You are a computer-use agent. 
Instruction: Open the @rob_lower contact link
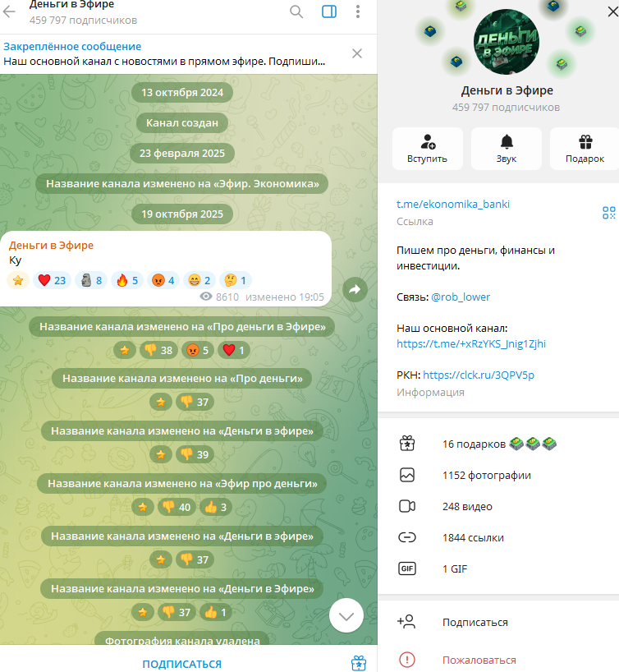[x=460, y=297]
